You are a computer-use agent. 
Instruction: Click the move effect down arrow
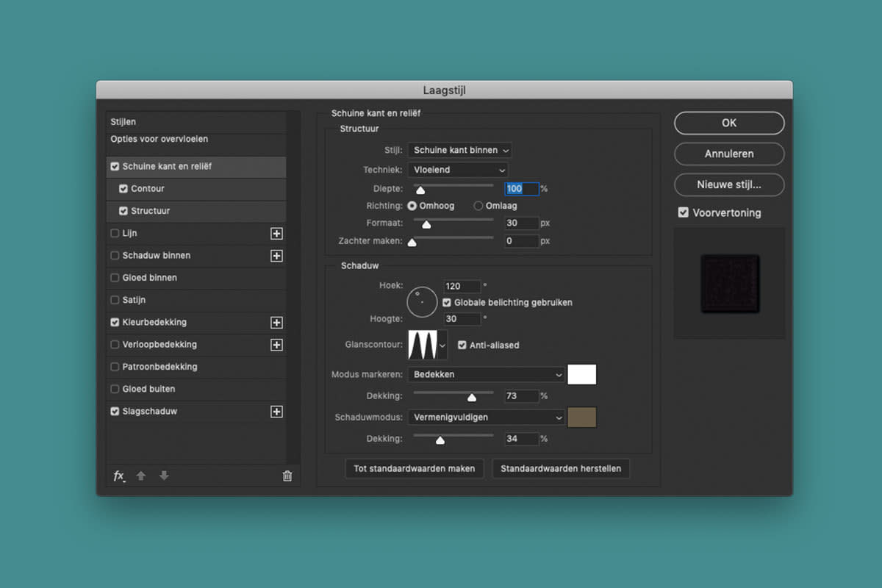tap(164, 476)
